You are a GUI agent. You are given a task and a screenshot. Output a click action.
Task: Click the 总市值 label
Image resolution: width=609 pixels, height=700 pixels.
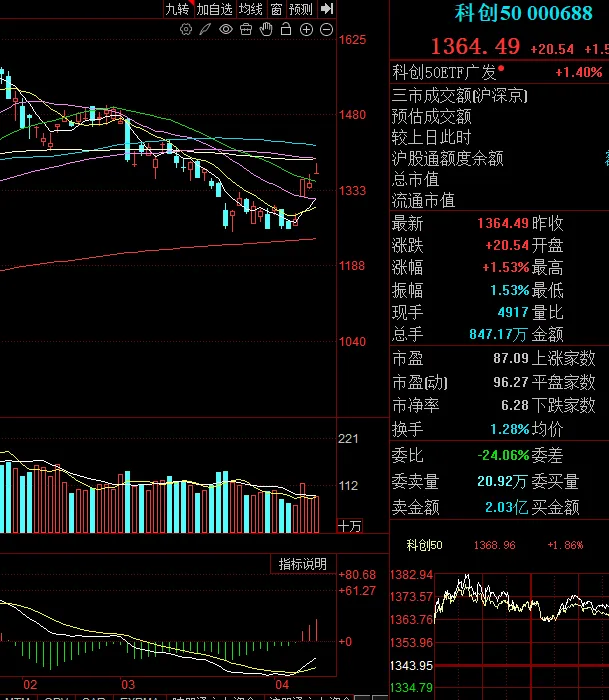[x=415, y=179]
